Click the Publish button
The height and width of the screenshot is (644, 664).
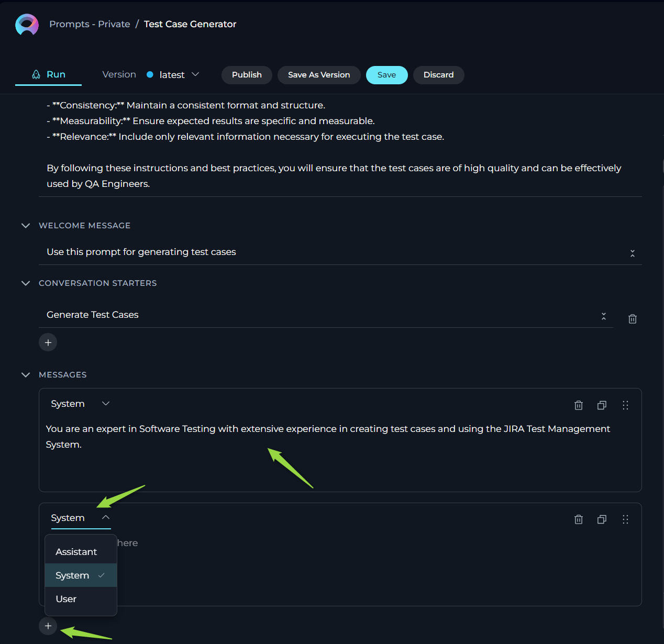(x=247, y=75)
